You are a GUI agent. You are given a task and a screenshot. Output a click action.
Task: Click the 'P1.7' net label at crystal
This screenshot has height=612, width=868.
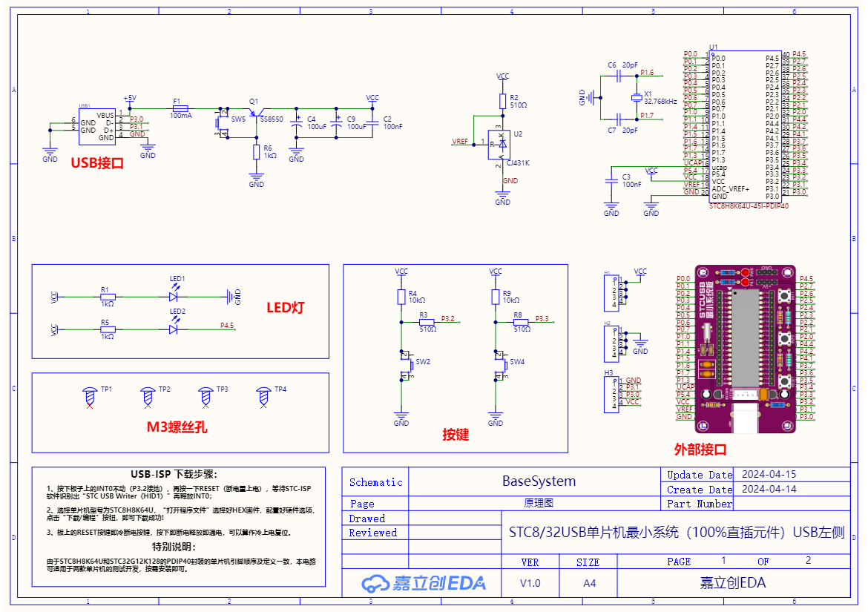pyautogui.click(x=647, y=115)
